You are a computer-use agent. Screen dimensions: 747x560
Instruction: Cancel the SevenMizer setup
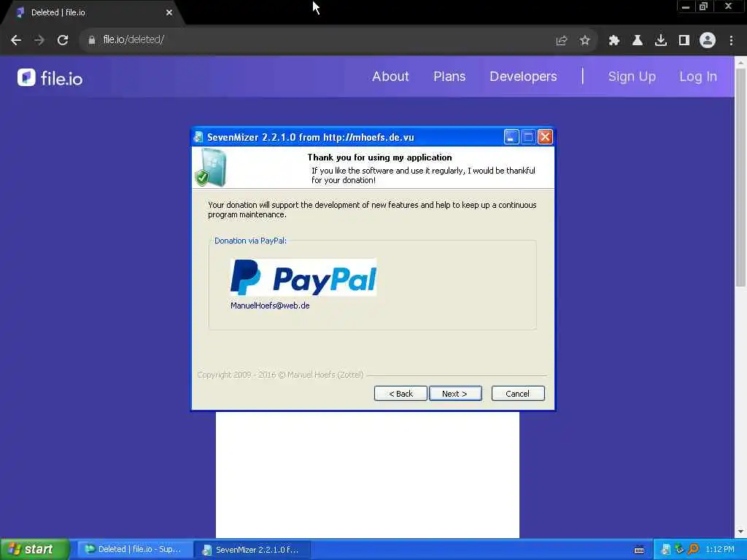pyautogui.click(x=518, y=393)
